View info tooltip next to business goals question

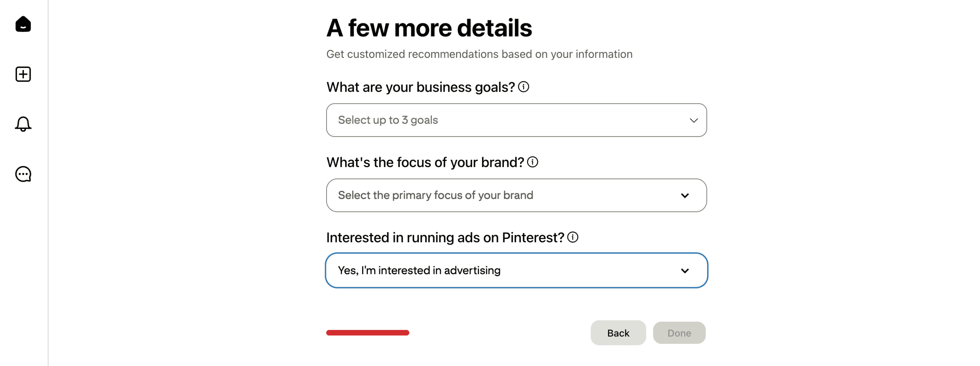click(524, 87)
